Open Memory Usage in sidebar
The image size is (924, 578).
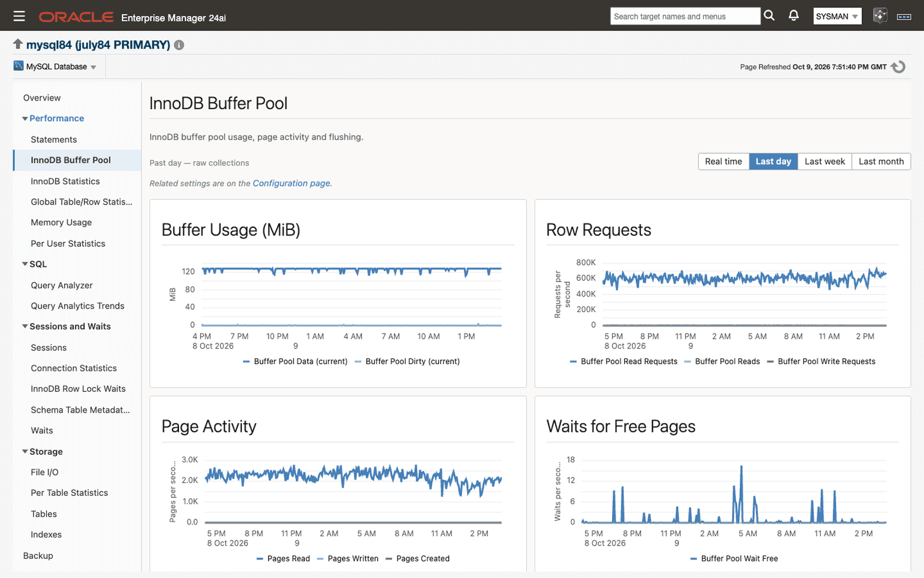click(x=61, y=223)
